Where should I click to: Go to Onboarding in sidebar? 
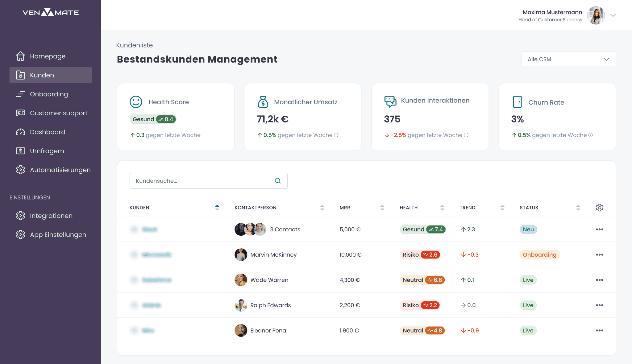coord(49,94)
